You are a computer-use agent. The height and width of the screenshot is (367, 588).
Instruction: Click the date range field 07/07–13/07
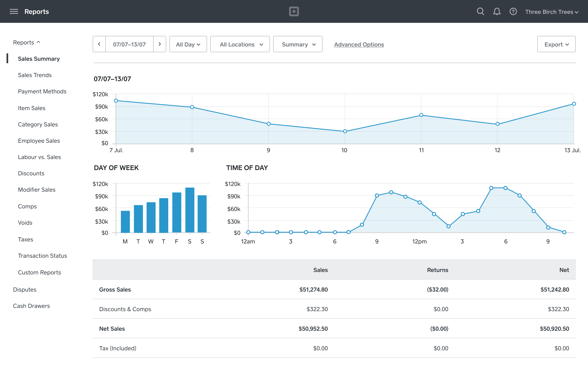click(x=129, y=44)
